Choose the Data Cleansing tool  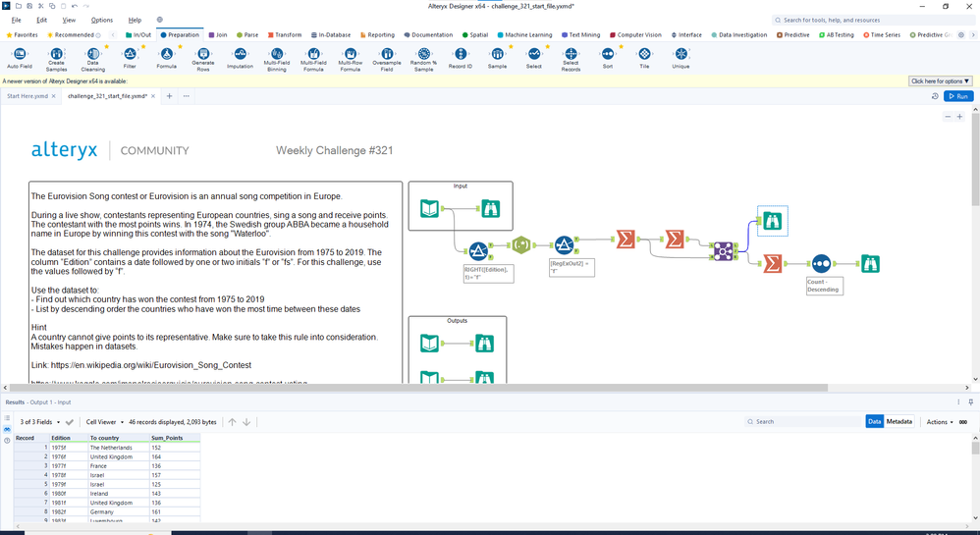92,59
